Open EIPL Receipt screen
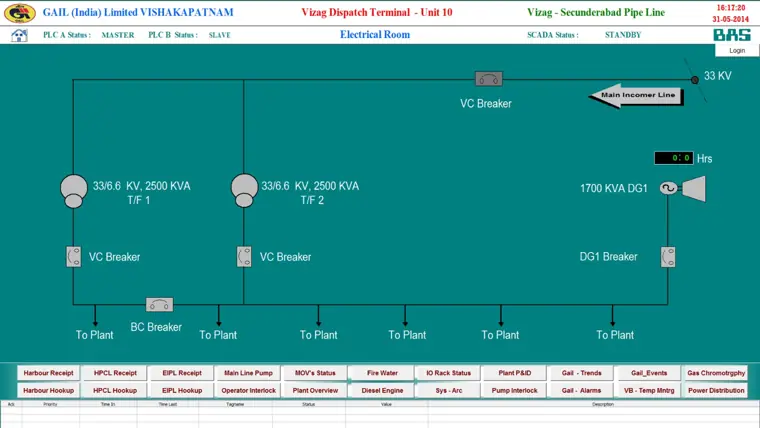This screenshot has width=760, height=428. click(x=182, y=373)
